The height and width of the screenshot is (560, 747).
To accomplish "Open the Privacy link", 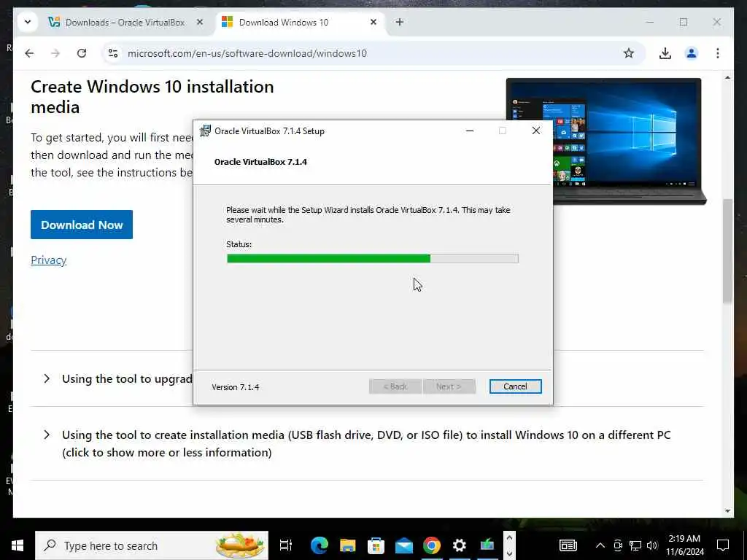I will 49,260.
